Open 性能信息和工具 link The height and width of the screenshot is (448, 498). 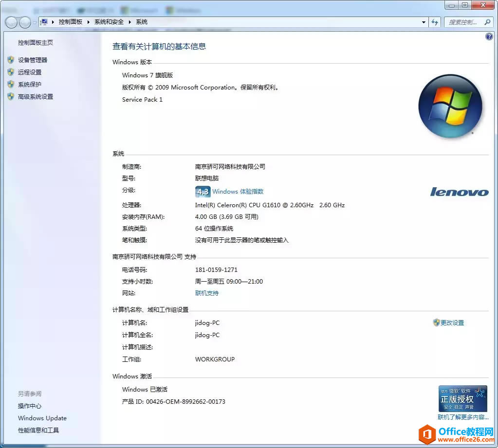38,430
